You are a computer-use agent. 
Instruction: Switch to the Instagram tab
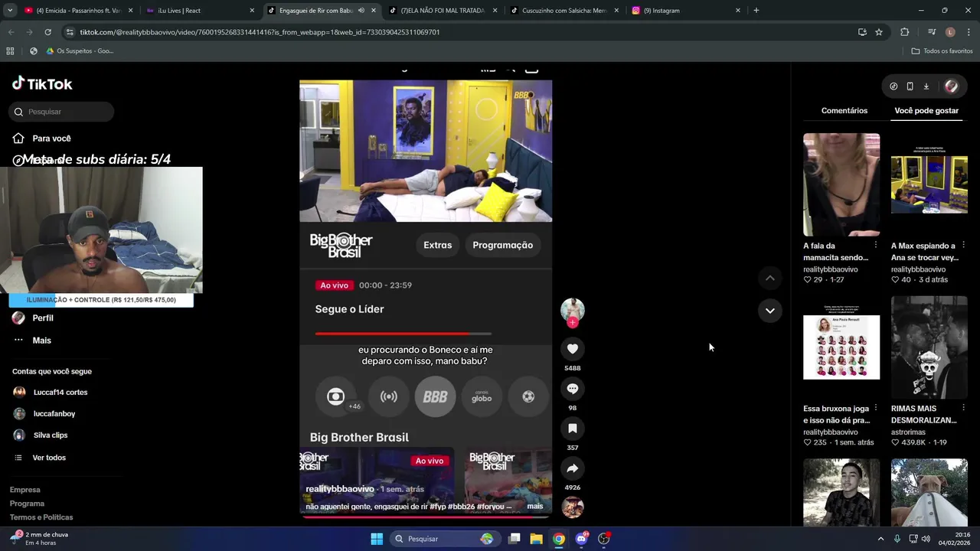(685, 11)
